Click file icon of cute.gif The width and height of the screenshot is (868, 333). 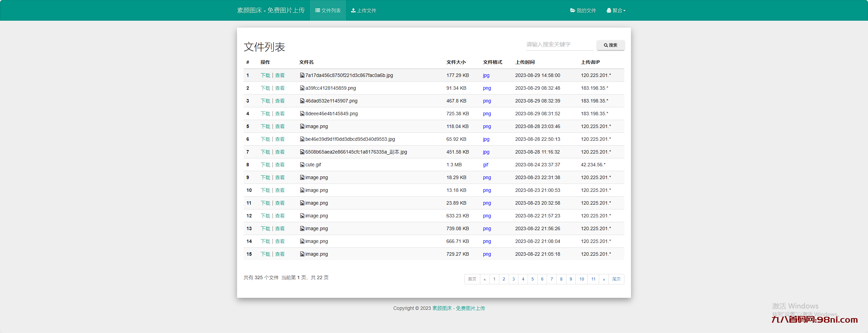click(302, 165)
